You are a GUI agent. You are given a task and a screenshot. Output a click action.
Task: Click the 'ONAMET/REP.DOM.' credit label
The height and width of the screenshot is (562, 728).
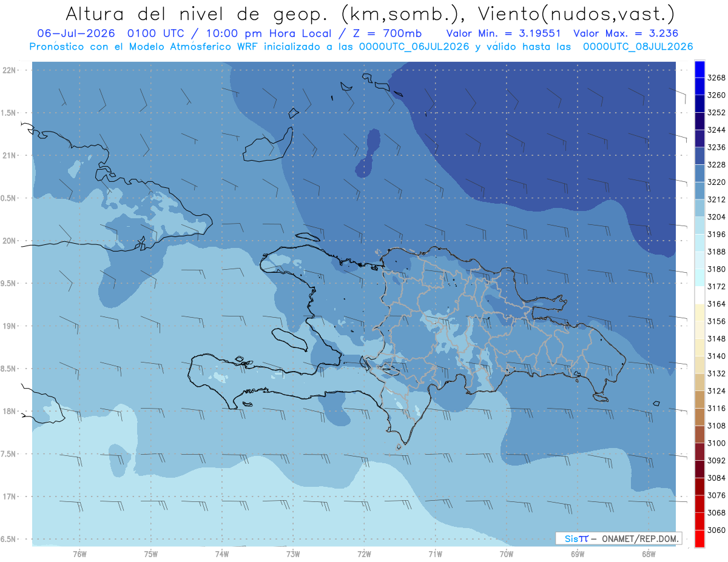[x=639, y=538]
